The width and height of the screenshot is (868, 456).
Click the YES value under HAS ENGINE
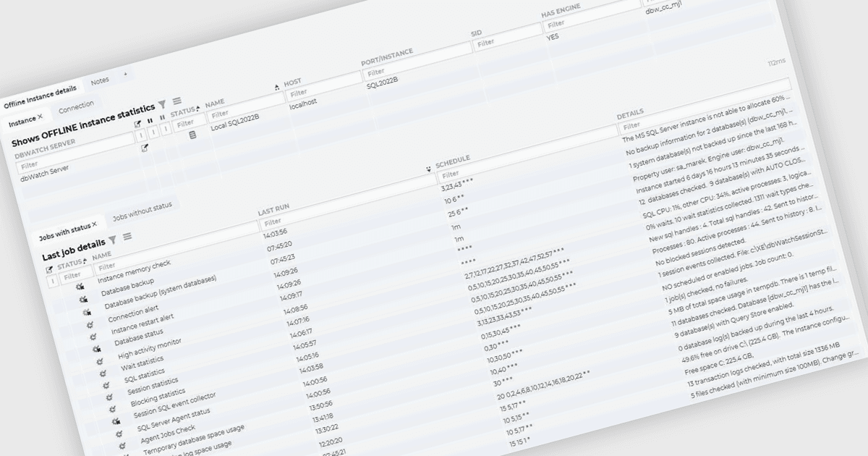[x=553, y=36]
